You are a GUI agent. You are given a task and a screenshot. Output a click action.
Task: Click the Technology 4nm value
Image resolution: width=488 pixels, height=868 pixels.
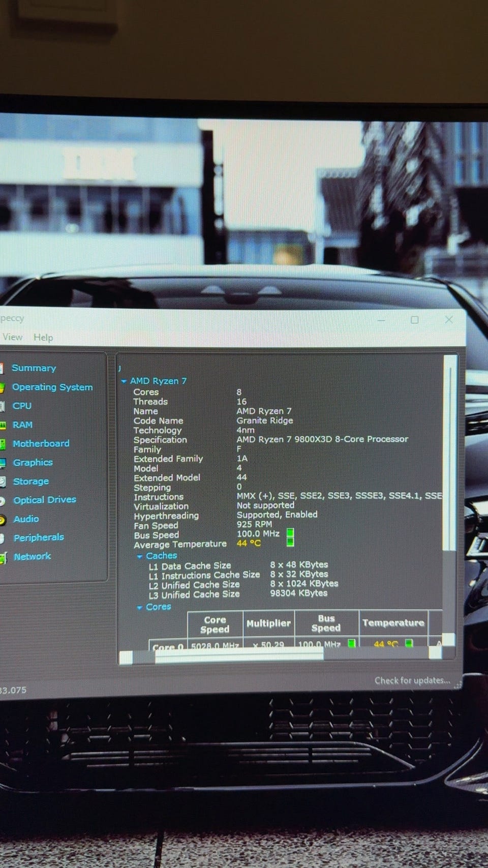pyautogui.click(x=245, y=430)
